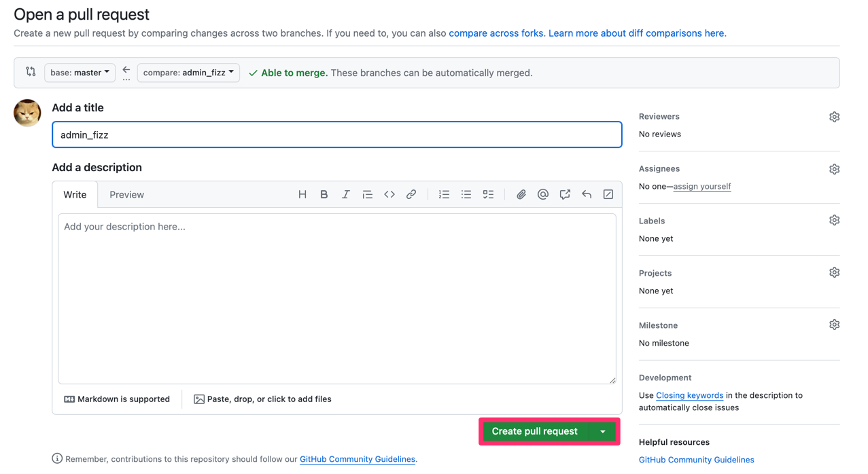Reference an issue or pull request icon
Viewport: 868px width, 474px height.
[565, 194]
